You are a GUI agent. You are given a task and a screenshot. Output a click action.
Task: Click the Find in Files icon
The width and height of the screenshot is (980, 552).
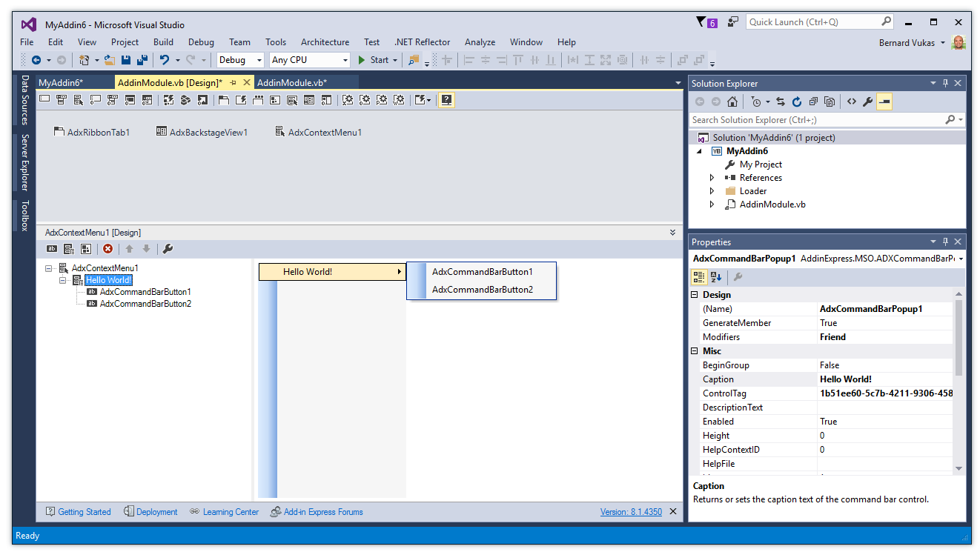pyautogui.click(x=414, y=60)
